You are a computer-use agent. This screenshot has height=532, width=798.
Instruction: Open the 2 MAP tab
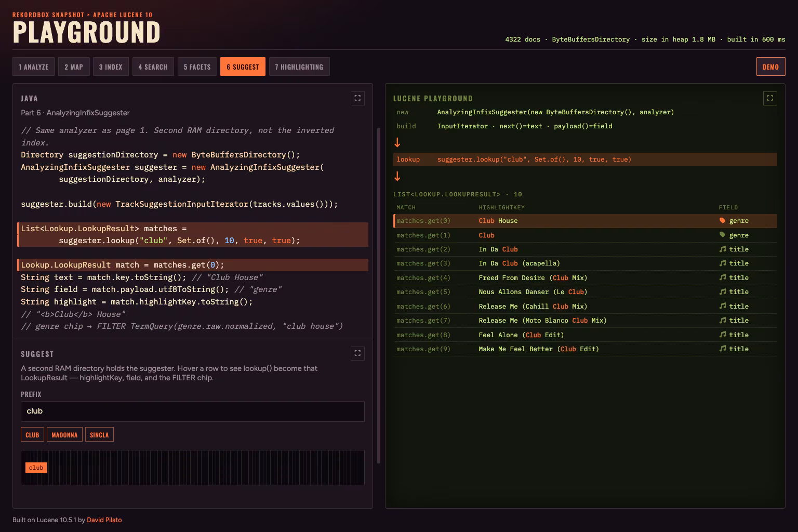[x=74, y=66]
